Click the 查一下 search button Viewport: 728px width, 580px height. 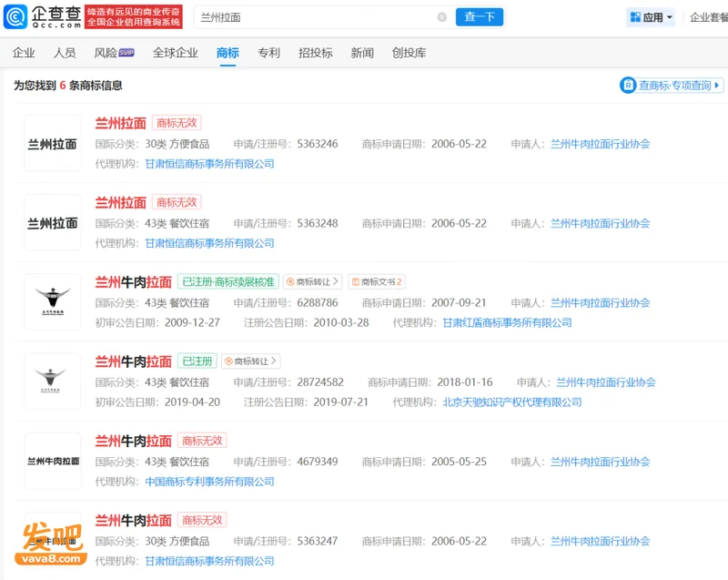point(480,17)
